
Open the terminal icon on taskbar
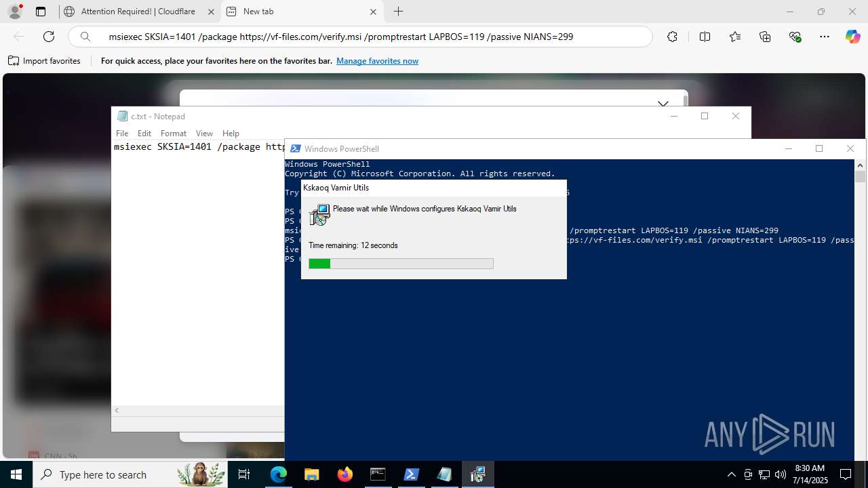point(378,474)
